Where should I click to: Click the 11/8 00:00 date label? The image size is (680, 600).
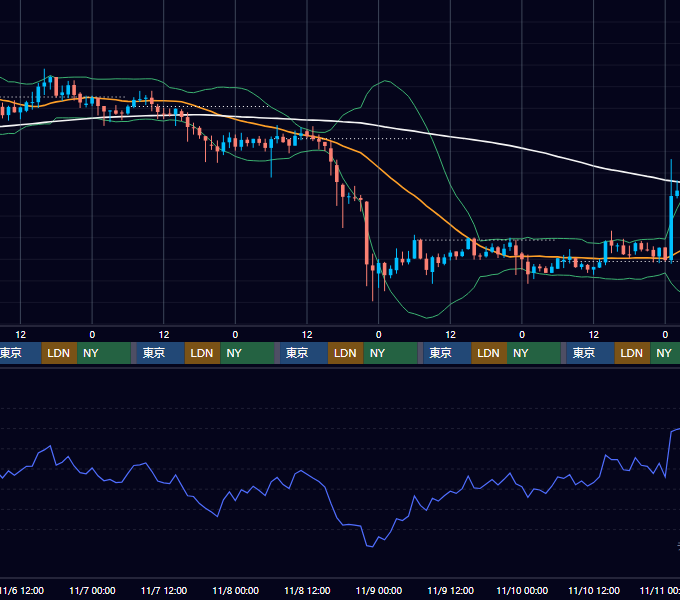click(235, 590)
